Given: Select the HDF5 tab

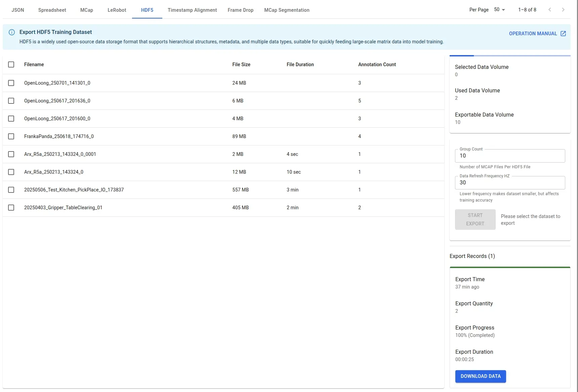Looking at the screenshot, I should pyautogui.click(x=147, y=10).
